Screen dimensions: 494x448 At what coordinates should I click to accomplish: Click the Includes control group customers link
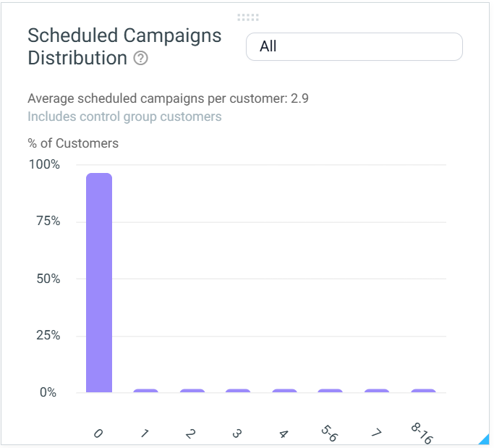124,117
